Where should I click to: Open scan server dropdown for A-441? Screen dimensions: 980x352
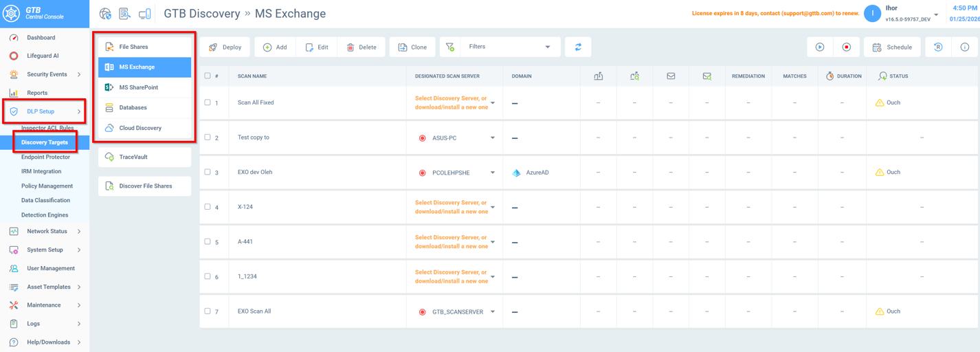click(x=493, y=242)
